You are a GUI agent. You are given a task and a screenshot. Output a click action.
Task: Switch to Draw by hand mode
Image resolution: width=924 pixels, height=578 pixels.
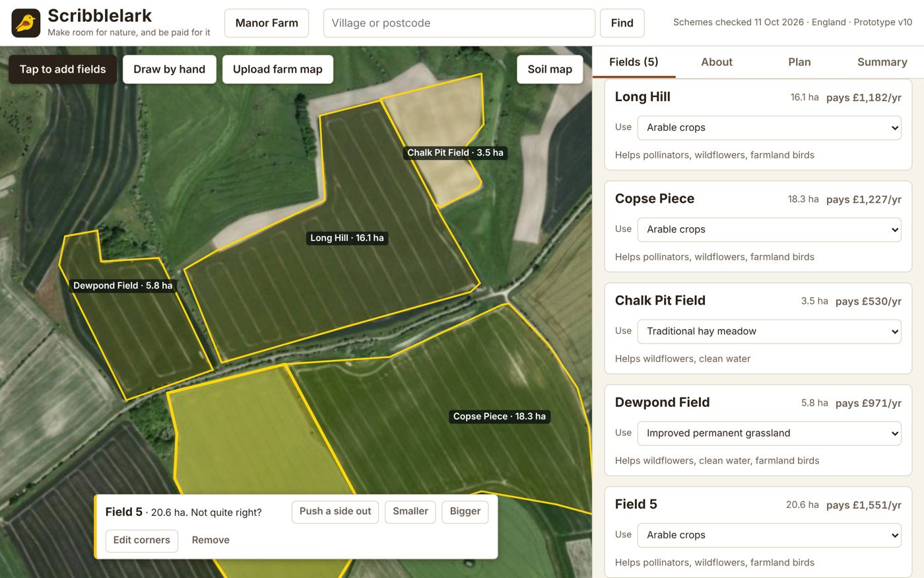click(x=170, y=69)
